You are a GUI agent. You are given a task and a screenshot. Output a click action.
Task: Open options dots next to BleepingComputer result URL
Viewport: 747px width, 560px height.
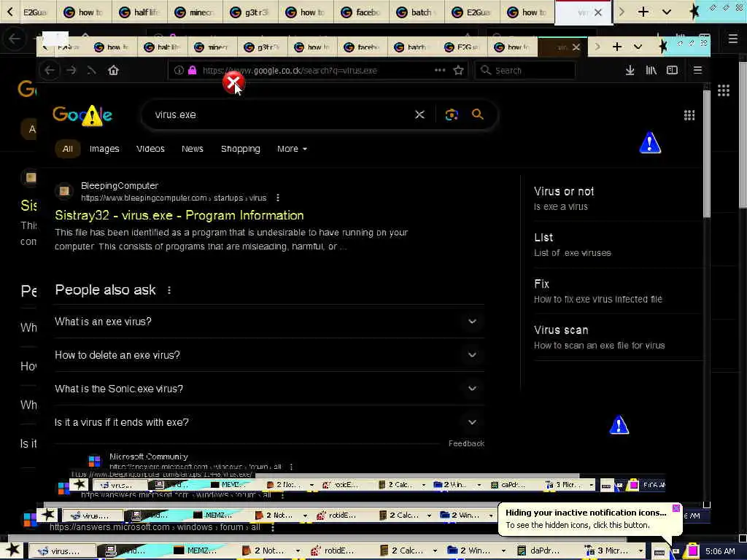[x=278, y=198]
